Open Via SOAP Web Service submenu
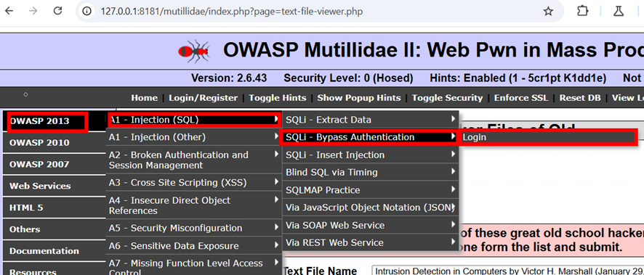Image resolution: width=644 pixels, height=275 pixels. point(371,225)
